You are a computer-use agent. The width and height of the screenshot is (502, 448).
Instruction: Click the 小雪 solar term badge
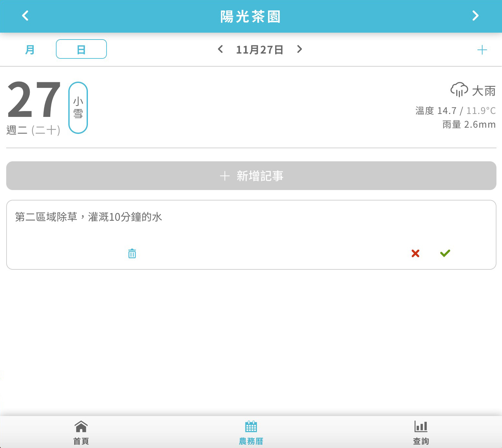pos(78,107)
